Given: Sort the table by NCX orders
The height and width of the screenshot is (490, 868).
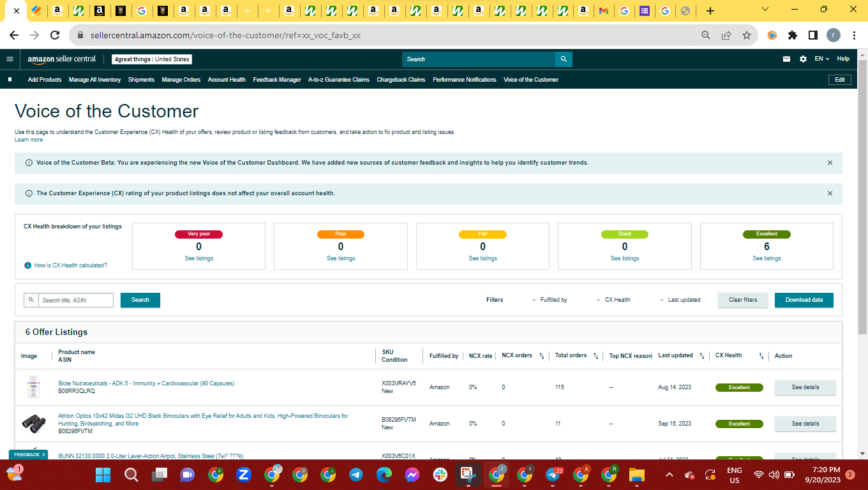Looking at the screenshot, I should (542, 356).
